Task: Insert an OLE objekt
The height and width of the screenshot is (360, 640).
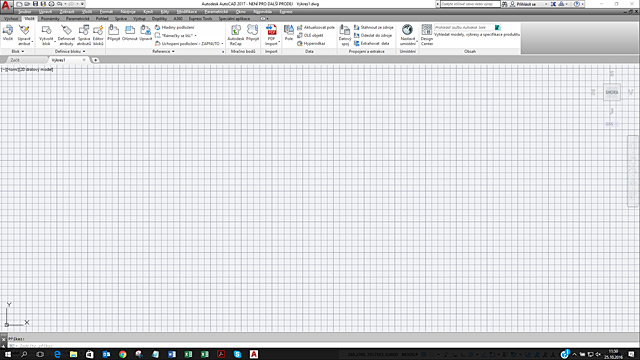Action: [310, 36]
